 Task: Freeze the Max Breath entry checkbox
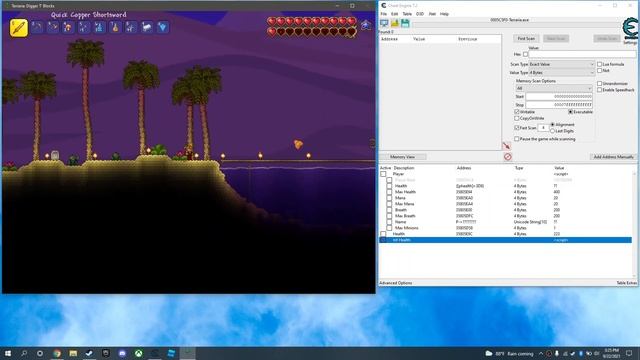[389, 216]
